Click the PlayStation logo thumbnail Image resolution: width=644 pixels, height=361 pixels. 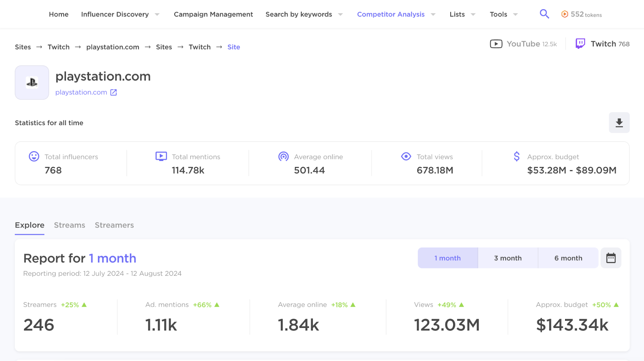tap(32, 83)
